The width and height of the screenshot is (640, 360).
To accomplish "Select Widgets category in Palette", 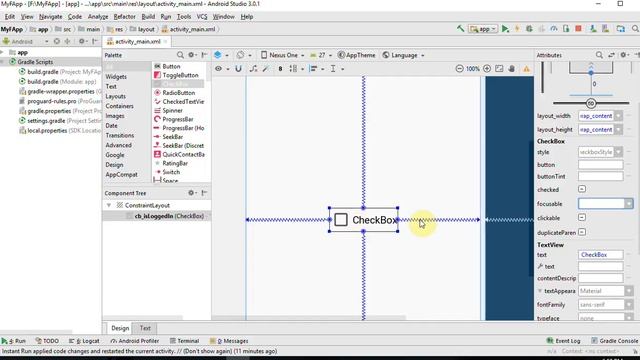I will [116, 77].
